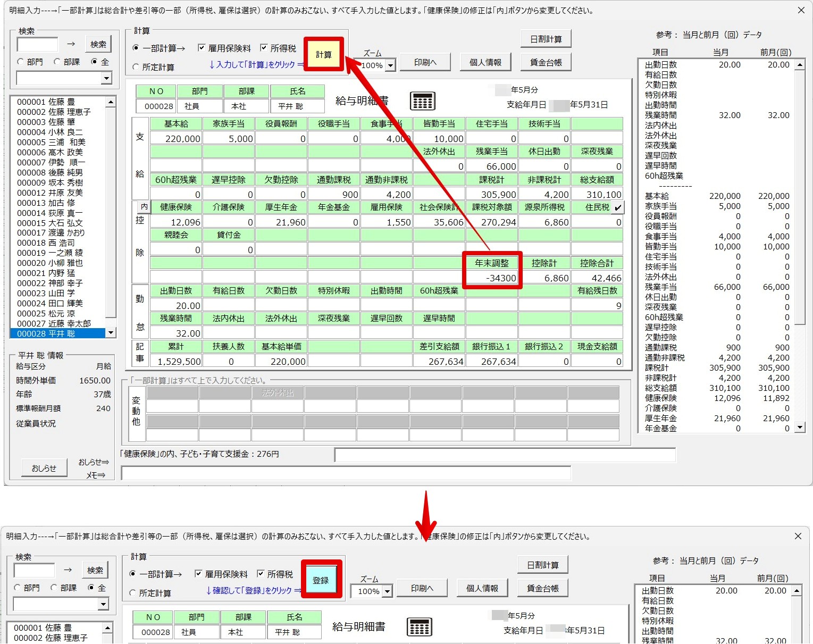Image resolution: width=813 pixels, height=644 pixels.
Task: Select employee 000028 平井 聡 in the list
Action: [57, 333]
